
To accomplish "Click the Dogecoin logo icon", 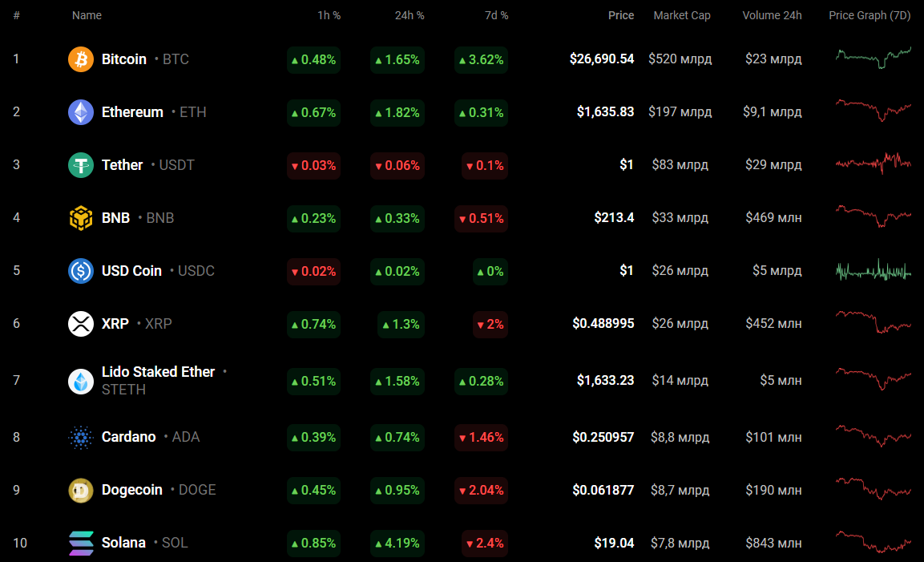I will coord(81,490).
